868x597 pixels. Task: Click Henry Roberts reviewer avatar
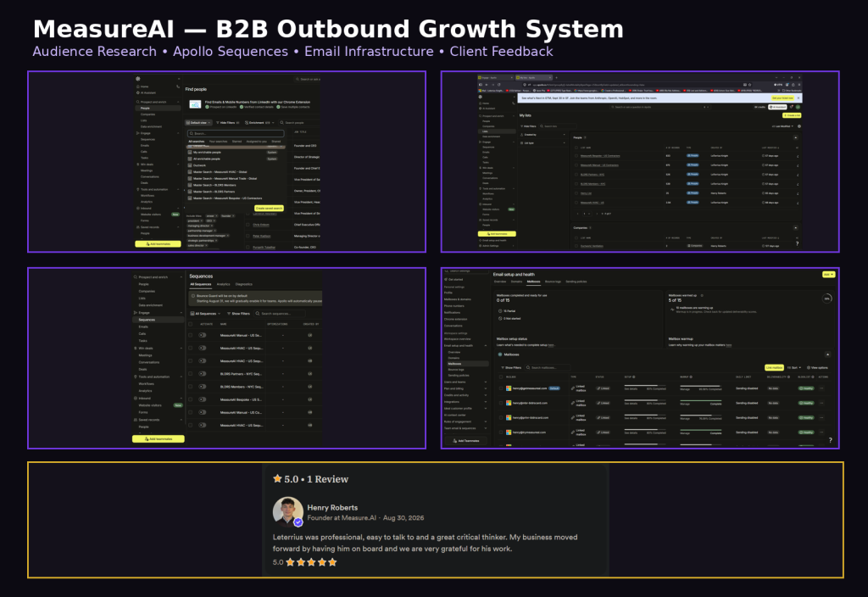tap(288, 511)
